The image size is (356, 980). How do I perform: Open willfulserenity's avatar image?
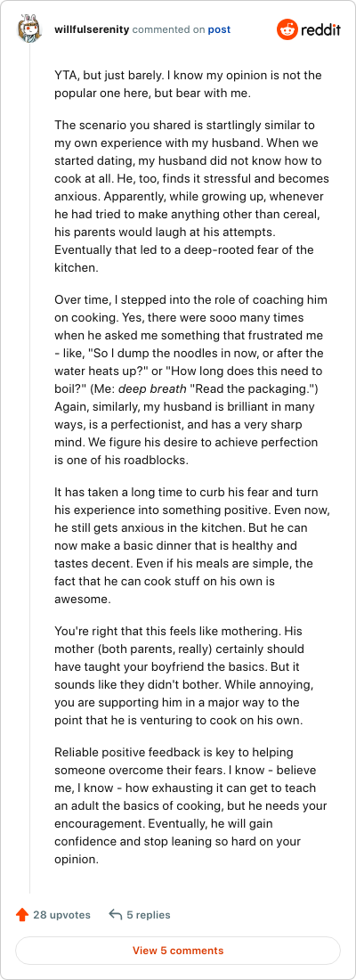(29, 29)
